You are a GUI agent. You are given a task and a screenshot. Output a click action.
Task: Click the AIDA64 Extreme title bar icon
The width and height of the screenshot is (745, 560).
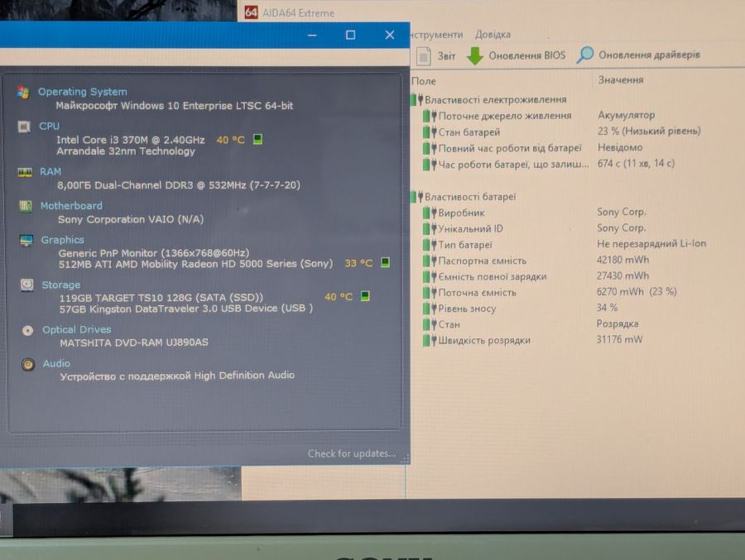click(x=251, y=12)
